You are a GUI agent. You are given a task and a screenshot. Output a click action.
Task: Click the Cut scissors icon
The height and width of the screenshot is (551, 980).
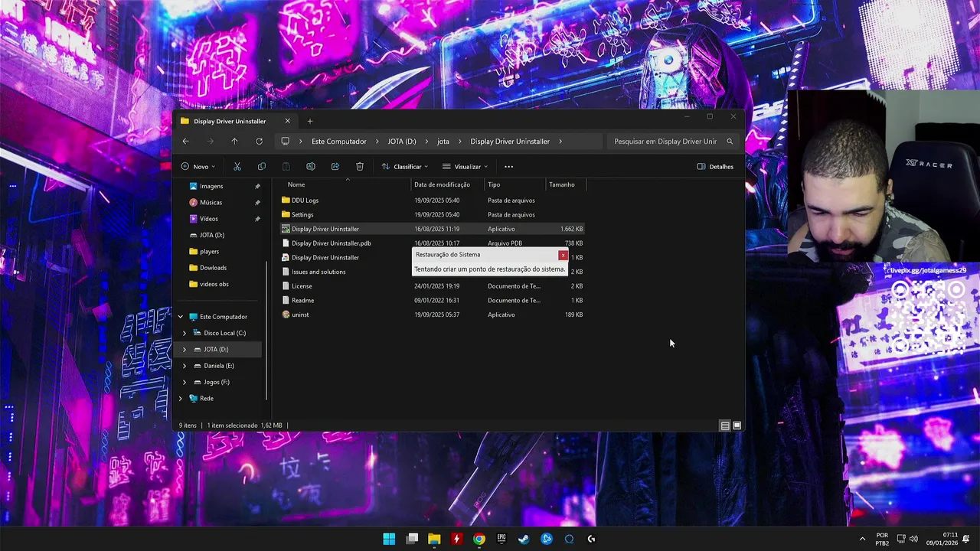(x=237, y=167)
